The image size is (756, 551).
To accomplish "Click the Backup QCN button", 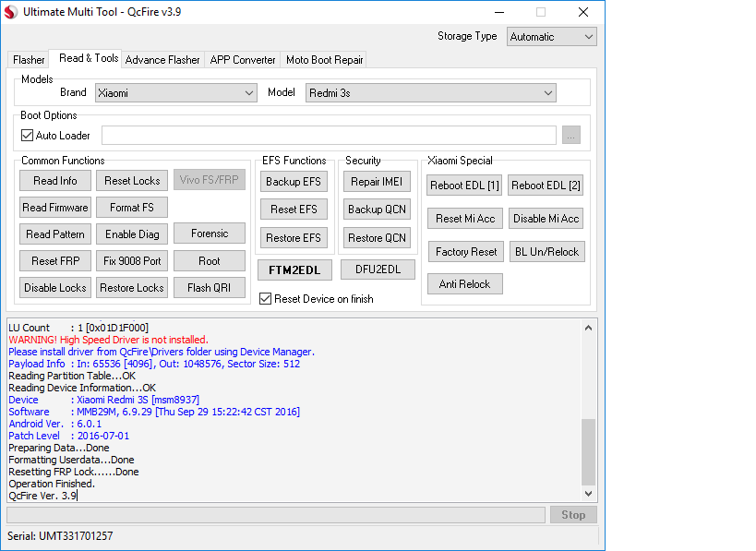I will (x=377, y=210).
